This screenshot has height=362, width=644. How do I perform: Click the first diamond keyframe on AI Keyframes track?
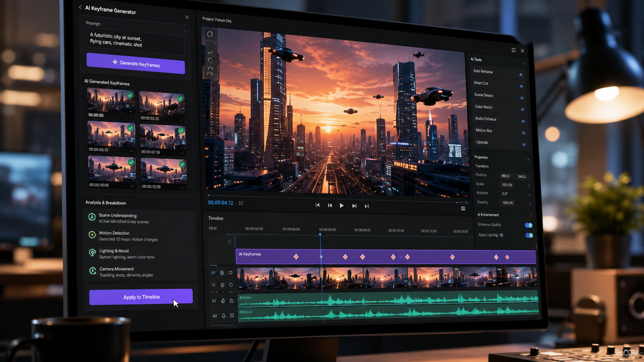tap(296, 257)
